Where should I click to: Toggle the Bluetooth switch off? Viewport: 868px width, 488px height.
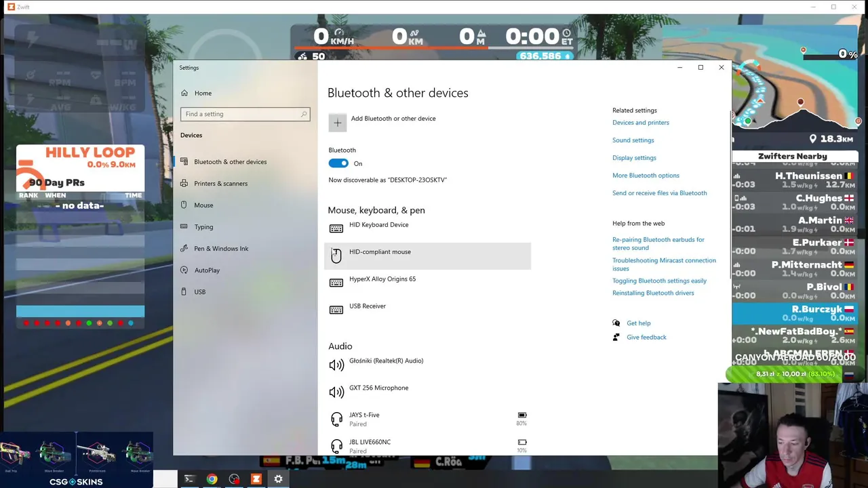(338, 163)
